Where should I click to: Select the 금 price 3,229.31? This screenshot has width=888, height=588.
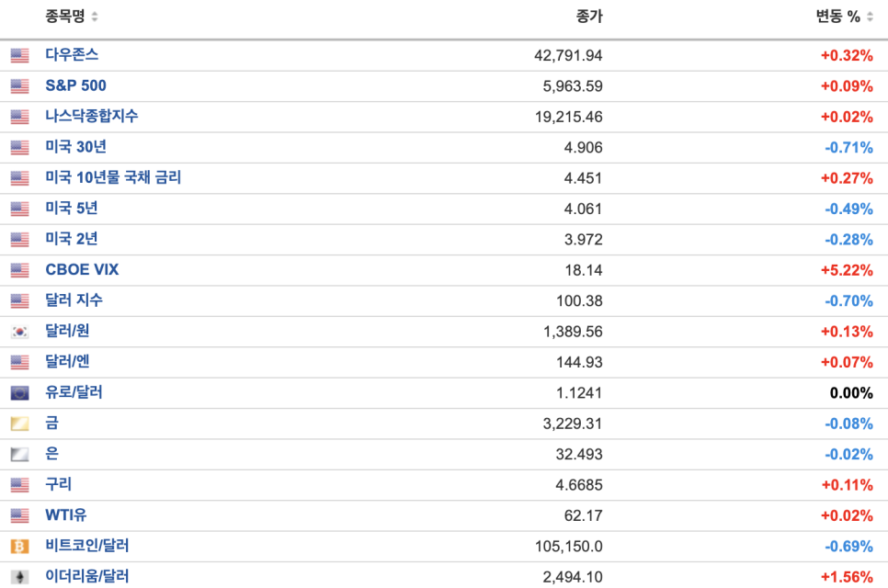[x=573, y=424]
